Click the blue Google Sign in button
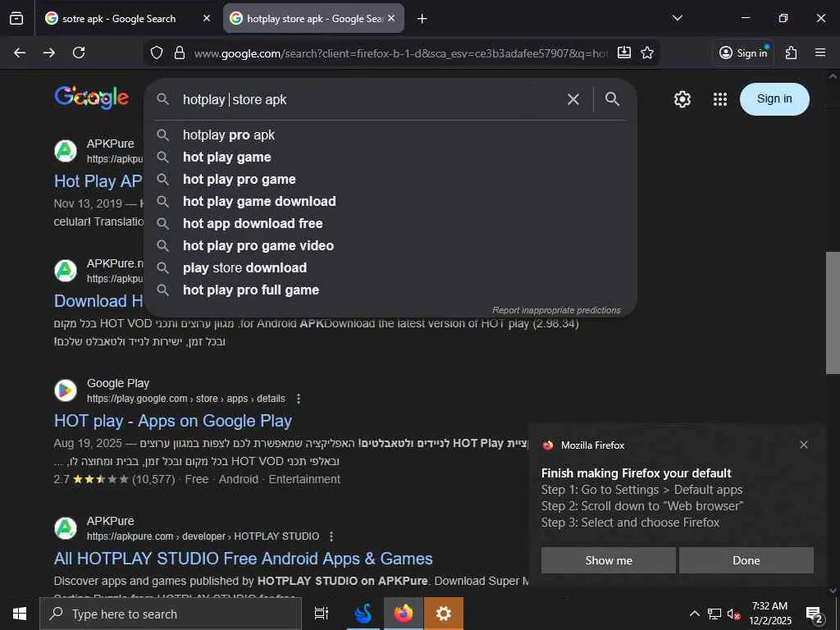The height and width of the screenshot is (630, 840). (774, 99)
